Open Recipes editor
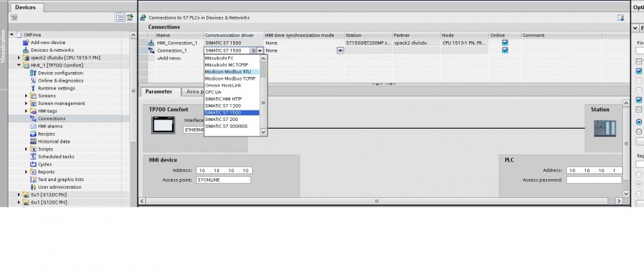 click(46, 134)
